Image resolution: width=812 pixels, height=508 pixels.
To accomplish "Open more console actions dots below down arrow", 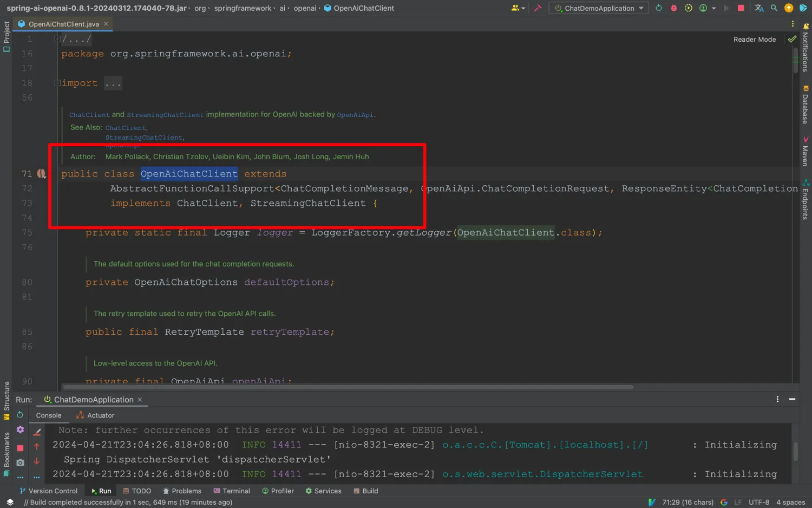I will pos(37,477).
